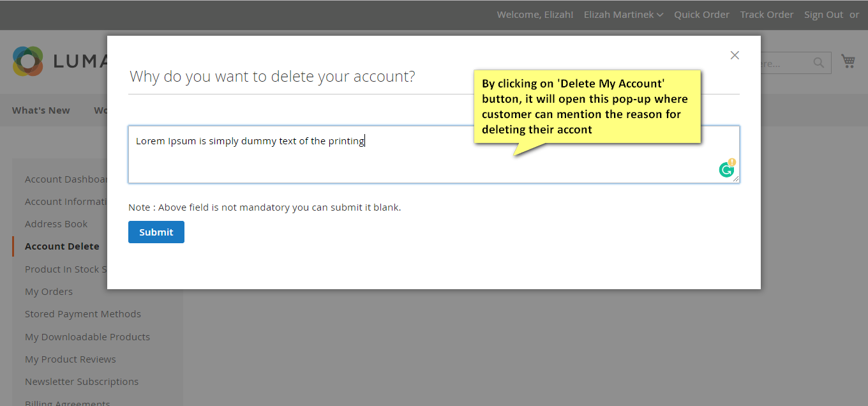Click the 'Welcome, Elizah!' greeting text

tap(535, 15)
